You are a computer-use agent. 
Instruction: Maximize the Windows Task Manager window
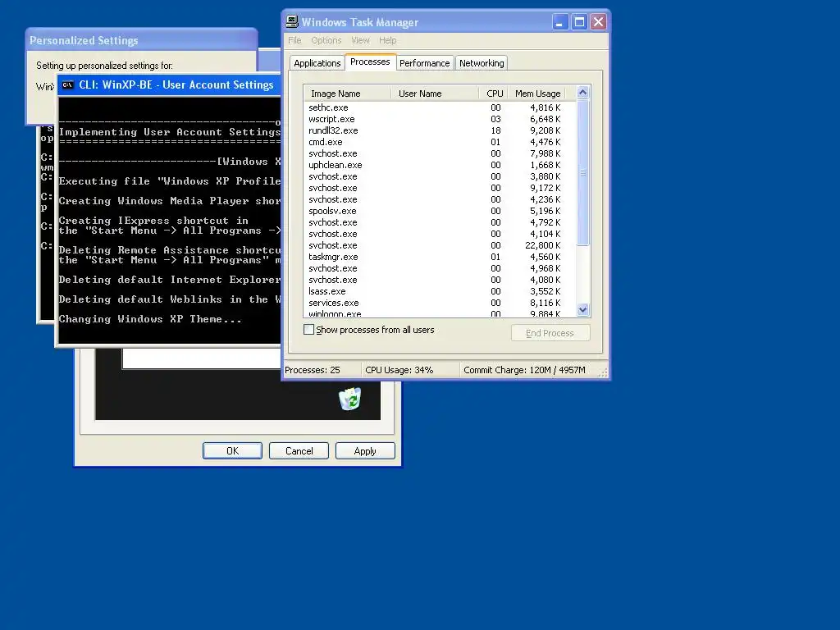579,22
